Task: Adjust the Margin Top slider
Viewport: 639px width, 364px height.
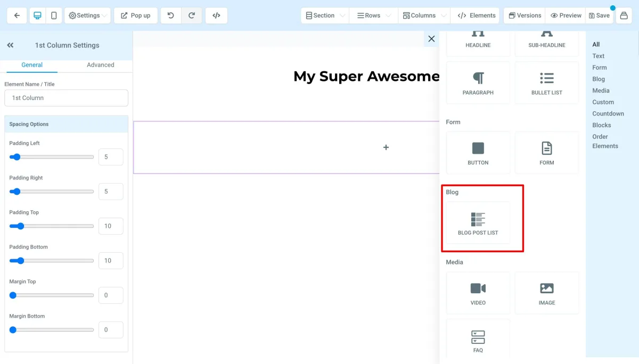Action: (52, 295)
